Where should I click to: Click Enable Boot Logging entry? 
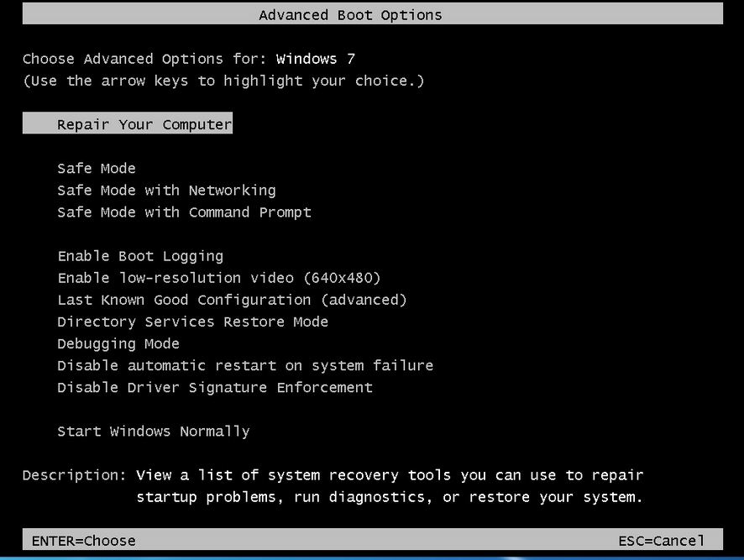140,256
